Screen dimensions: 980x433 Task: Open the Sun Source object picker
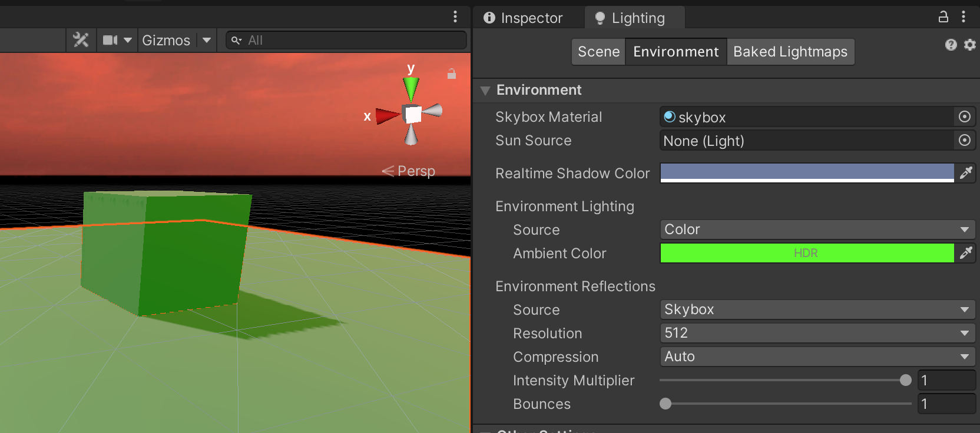point(964,141)
